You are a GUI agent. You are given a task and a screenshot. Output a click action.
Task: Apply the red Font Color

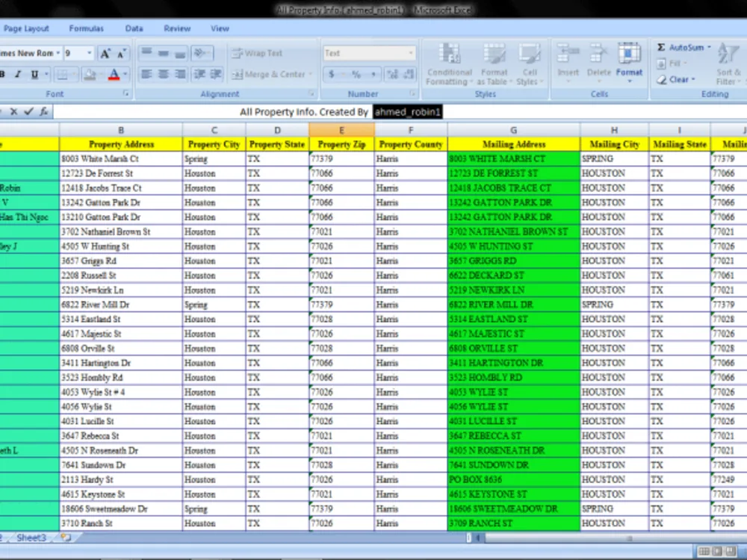[x=114, y=74]
